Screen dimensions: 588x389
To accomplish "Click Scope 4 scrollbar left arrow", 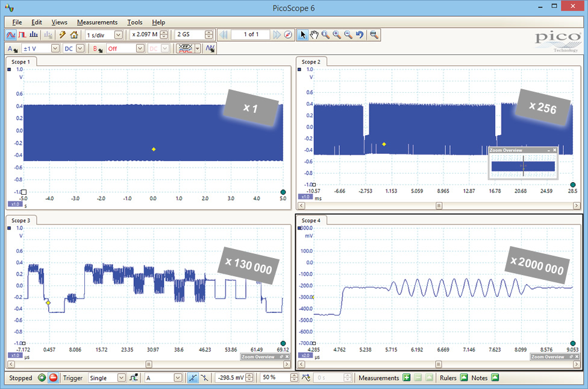I will [x=301, y=364].
